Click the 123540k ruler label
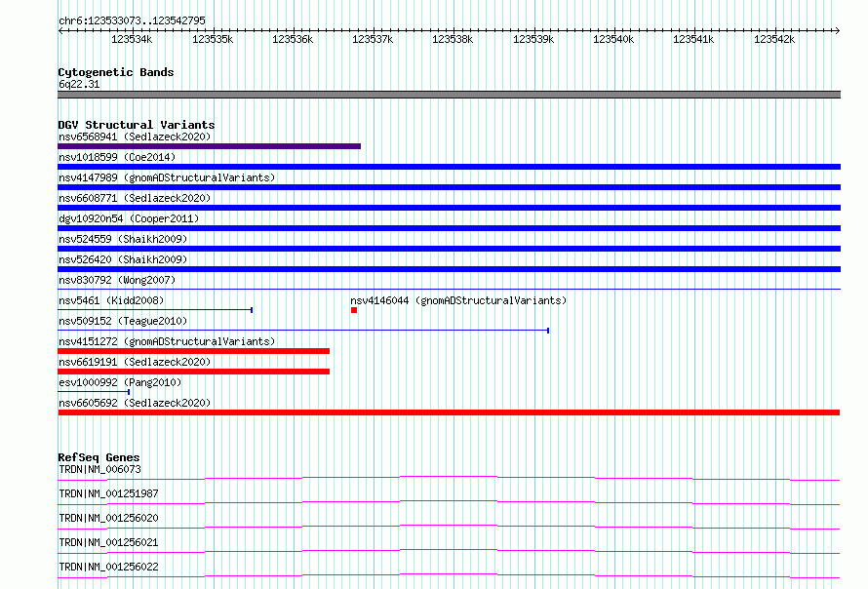The image size is (868, 589). pyautogui.click(x=613, y=39)
